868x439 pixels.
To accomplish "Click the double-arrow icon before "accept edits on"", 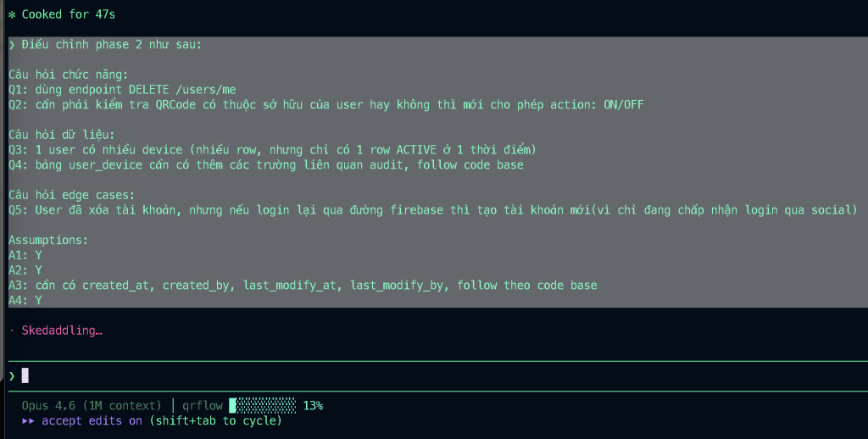I will coord(28,421).
